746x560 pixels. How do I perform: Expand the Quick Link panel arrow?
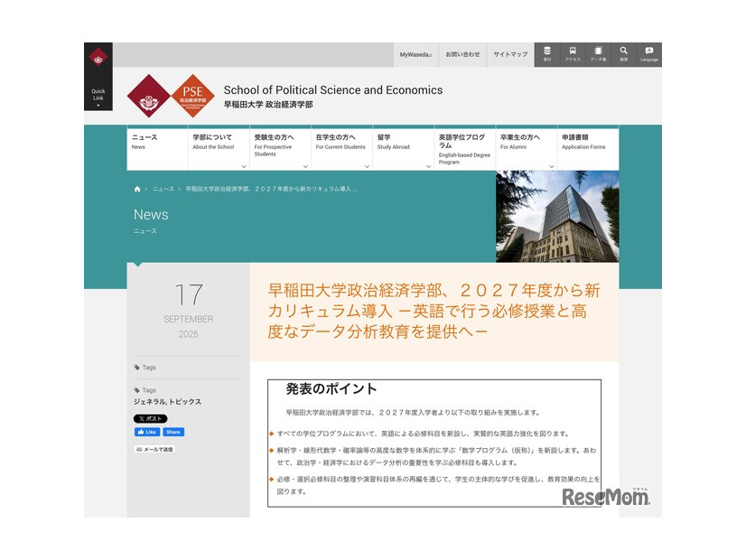pyautogui.click(x=98, y=105)
